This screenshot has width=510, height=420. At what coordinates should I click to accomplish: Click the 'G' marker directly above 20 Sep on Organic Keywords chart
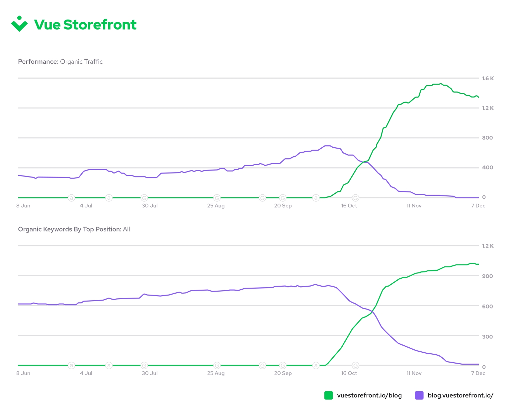tap(283, 366)
